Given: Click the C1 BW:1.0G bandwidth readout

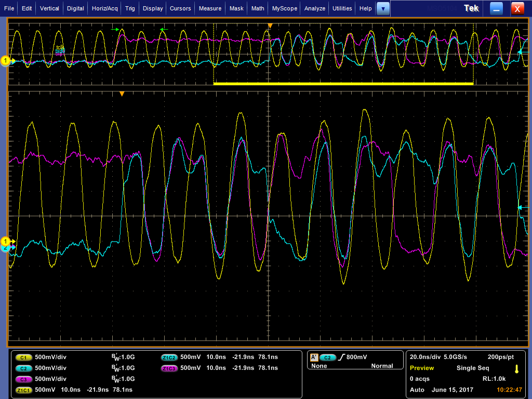Looking at the screenshot, I should click(x=123, y=357).
